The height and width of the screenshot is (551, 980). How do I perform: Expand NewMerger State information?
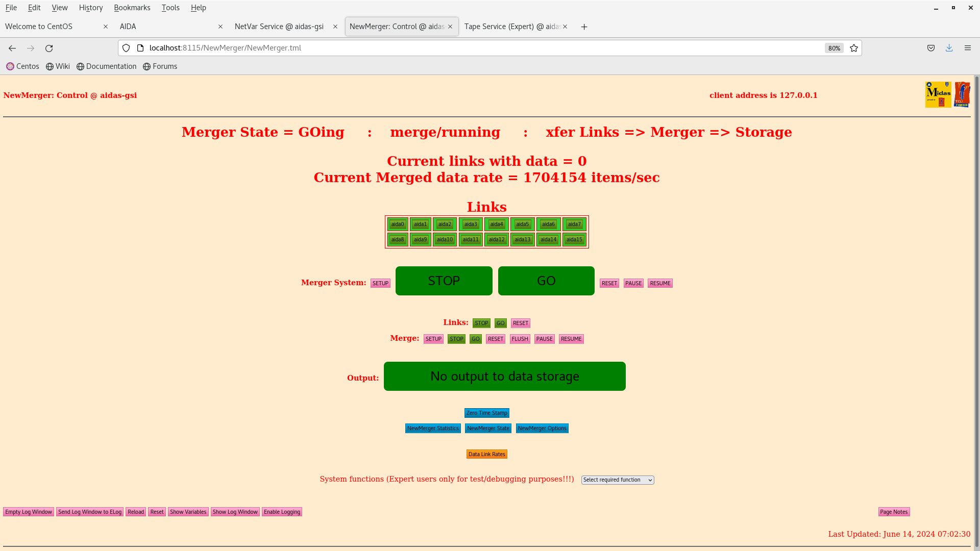coord(488,428)
